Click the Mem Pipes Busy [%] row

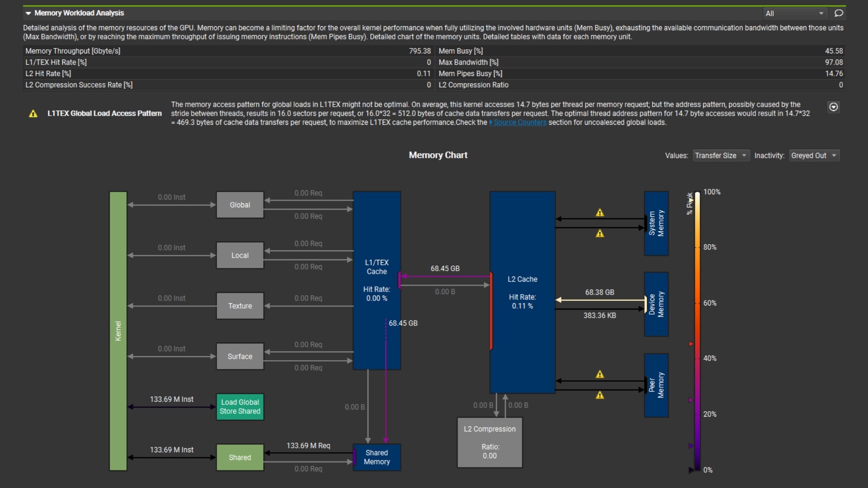point(641,74)
